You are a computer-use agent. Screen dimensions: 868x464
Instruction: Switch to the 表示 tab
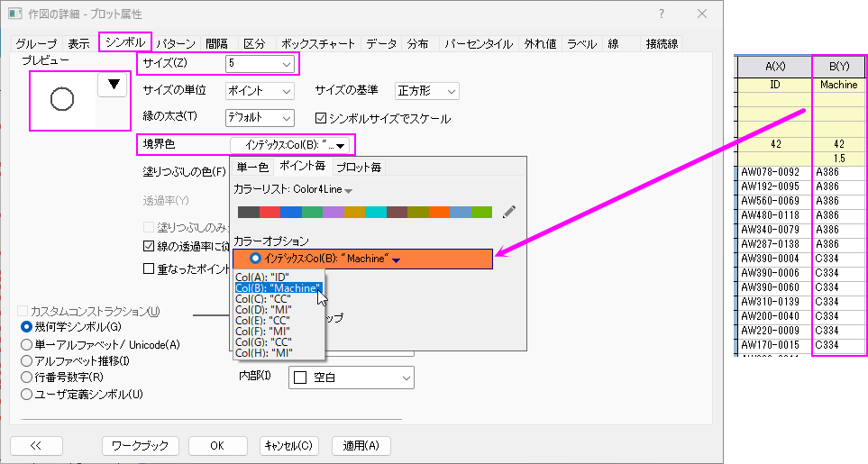[x=78, y=43]
